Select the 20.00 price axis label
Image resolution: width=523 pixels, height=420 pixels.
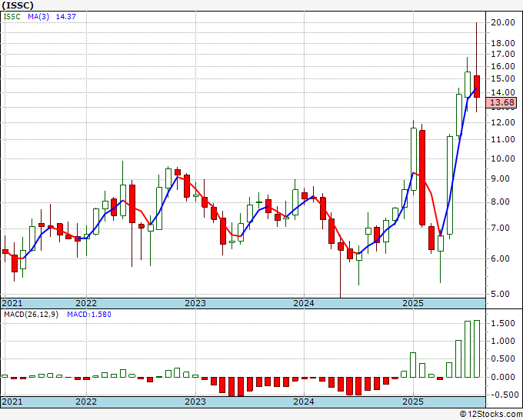pos(503,22)
